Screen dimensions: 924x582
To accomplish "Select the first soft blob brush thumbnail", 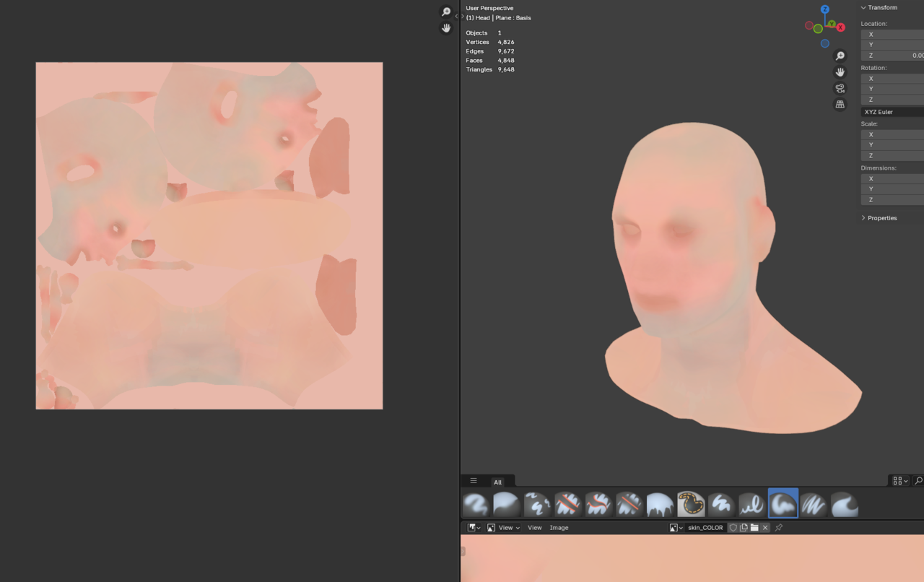I will coord(475,504).
